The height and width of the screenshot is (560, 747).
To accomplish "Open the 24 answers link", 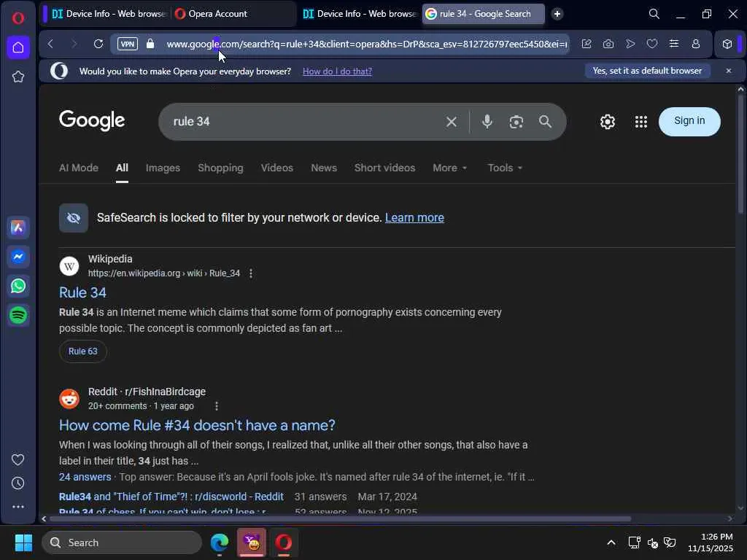I will tap(85, 477).
